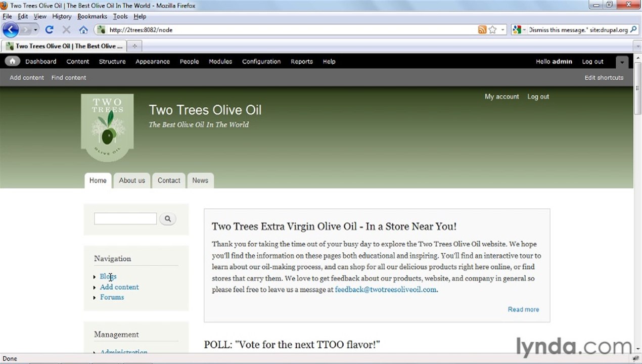Viewport: 642px width, 364px height.
Task: Click the Find content shortcut link
Action: (69, 77)
